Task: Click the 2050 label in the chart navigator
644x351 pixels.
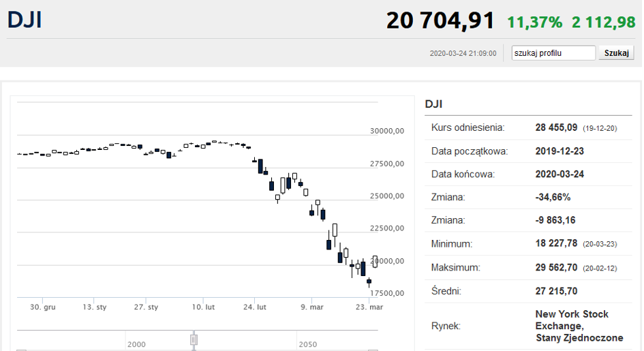Action: tap(307, 345)
